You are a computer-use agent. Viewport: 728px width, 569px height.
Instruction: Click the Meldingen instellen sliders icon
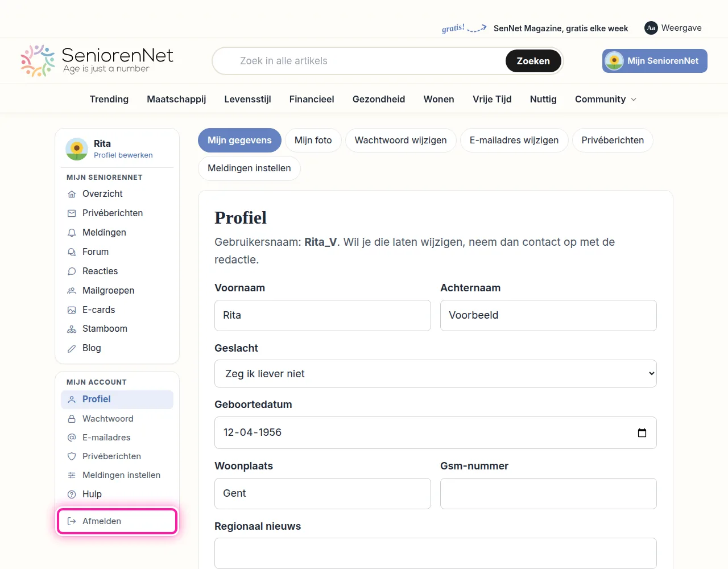point(72,475)
